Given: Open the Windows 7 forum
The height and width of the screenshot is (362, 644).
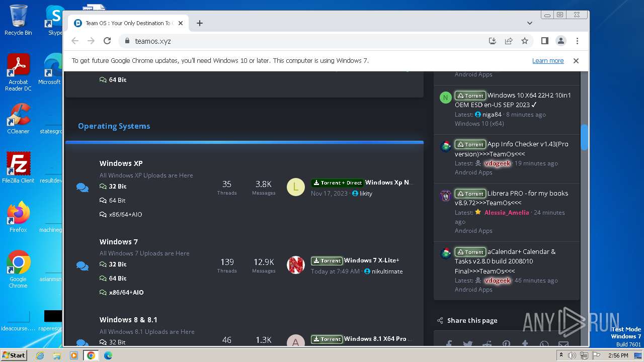Looking at the screenshot, I should [118, 242].
